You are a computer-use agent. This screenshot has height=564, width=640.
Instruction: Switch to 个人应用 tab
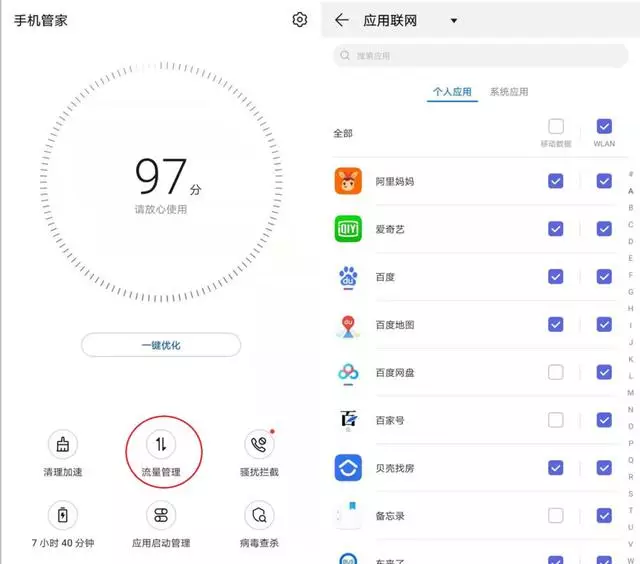(x=452, y=91)
